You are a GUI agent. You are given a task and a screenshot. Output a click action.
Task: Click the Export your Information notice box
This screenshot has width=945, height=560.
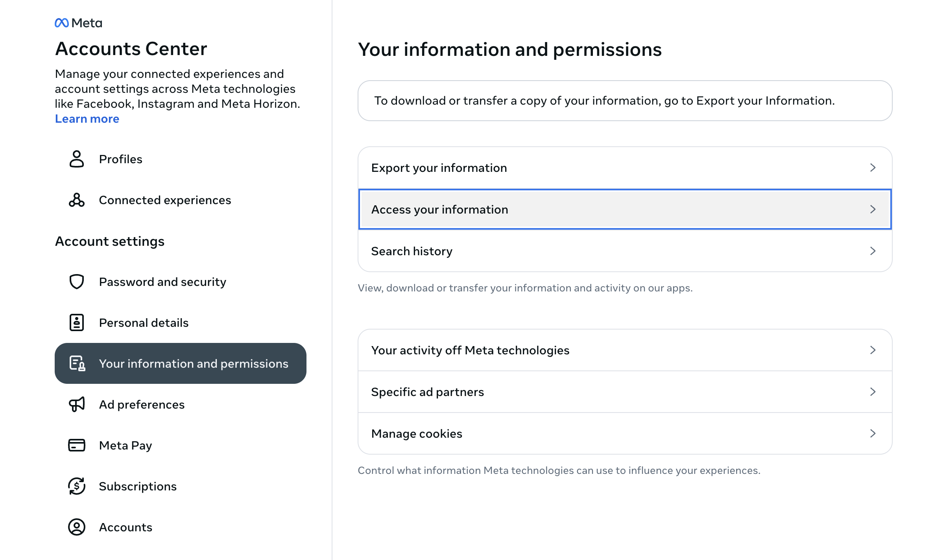pyautogui.click(x=624, y=101)
